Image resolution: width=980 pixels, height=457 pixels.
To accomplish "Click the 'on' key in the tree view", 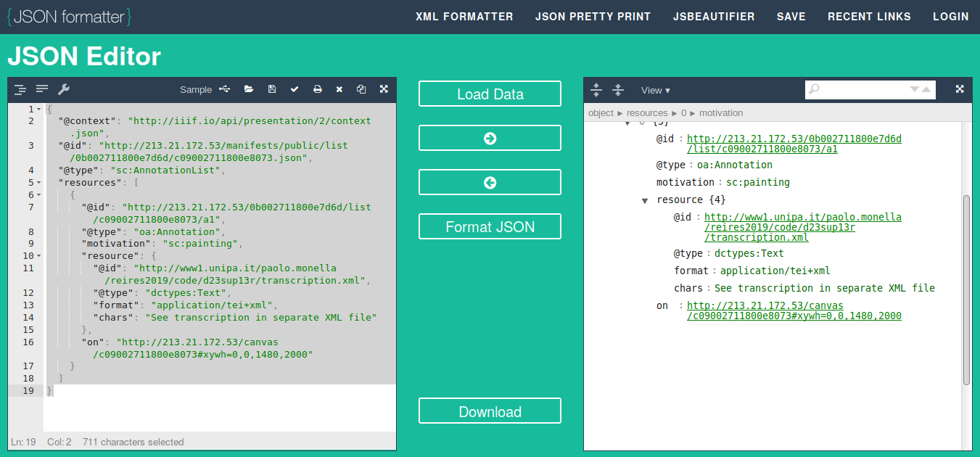I will (x=662, y=305).
